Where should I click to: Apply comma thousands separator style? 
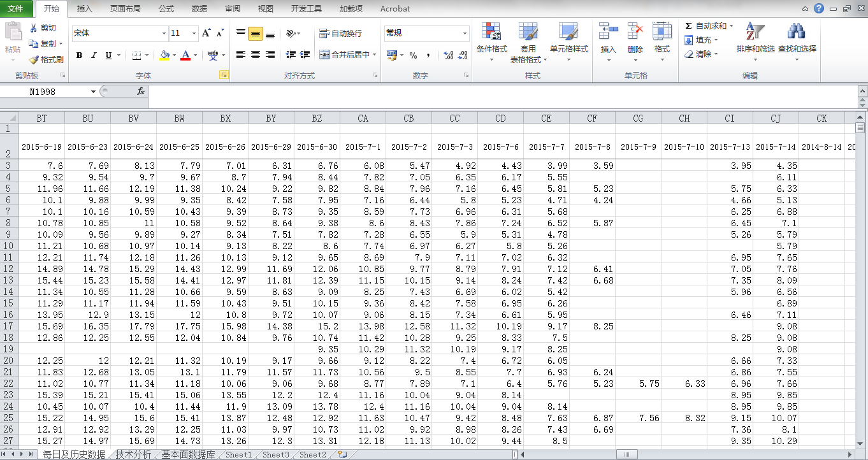pyautogui.click(x=428, y=55)
